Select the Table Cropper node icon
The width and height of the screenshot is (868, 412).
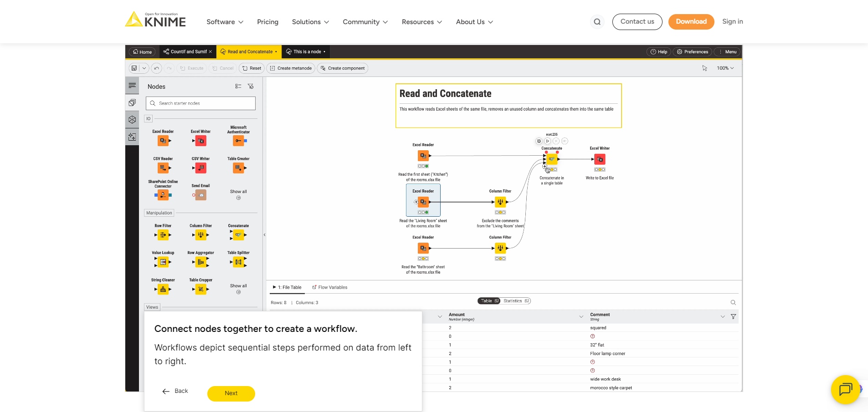pyautogui.click(x=200, y=289)
